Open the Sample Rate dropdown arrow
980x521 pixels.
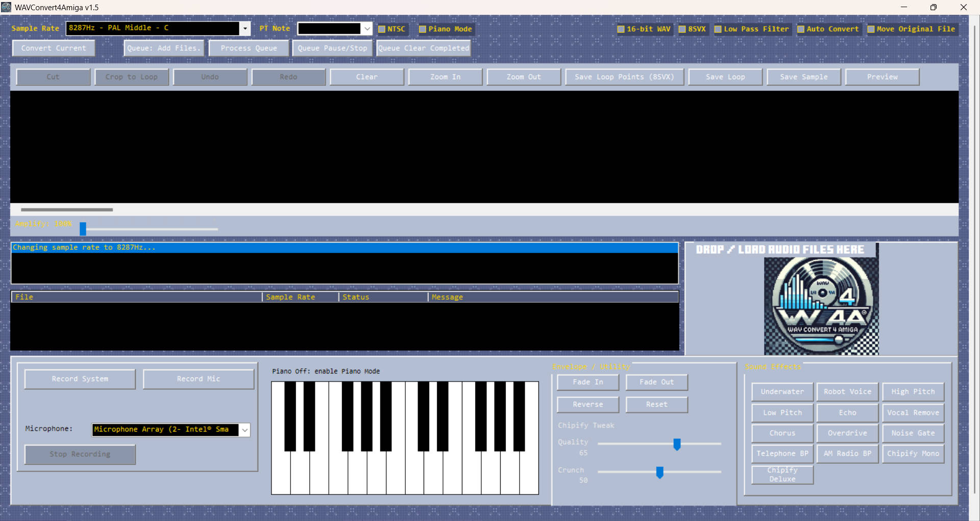pos(245,29)
